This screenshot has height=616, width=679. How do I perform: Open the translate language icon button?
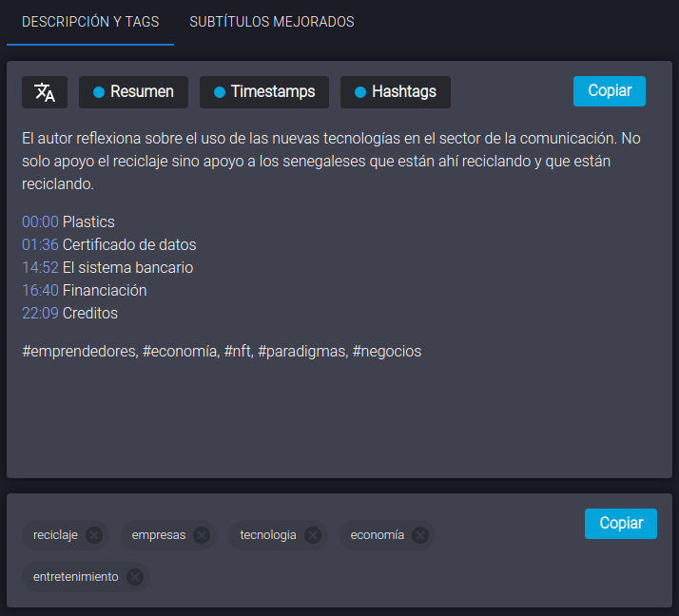pos(45,92)
